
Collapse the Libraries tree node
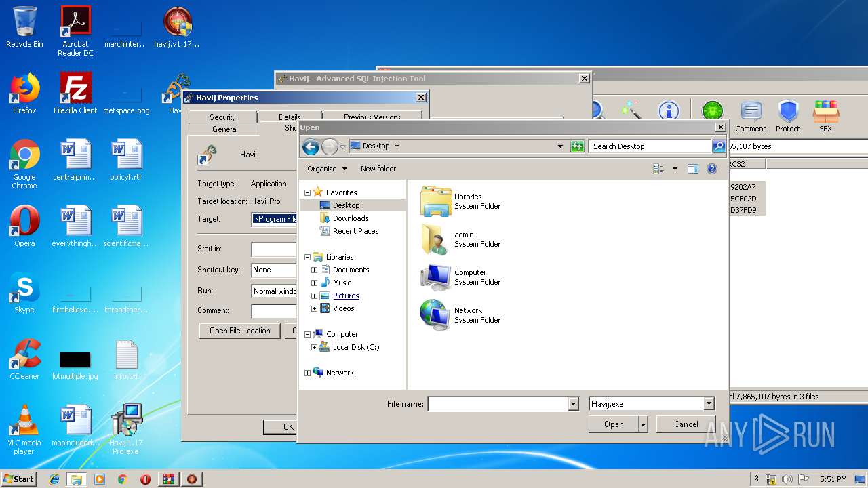click(307, 258)
